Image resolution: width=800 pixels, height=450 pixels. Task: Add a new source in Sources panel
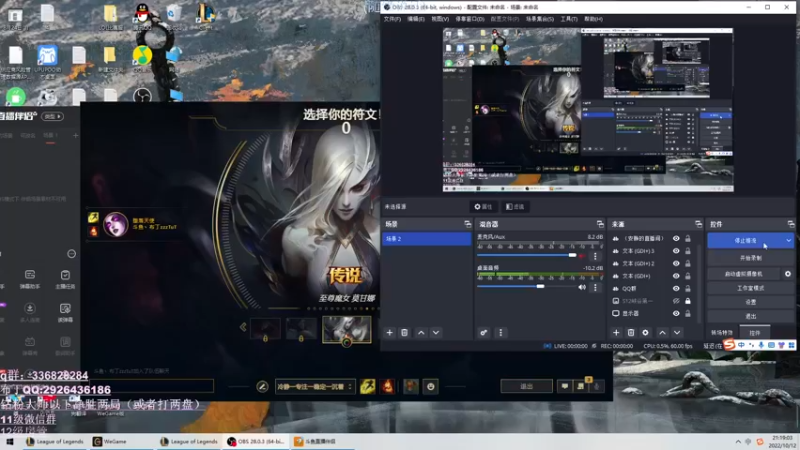click(616, 333)
